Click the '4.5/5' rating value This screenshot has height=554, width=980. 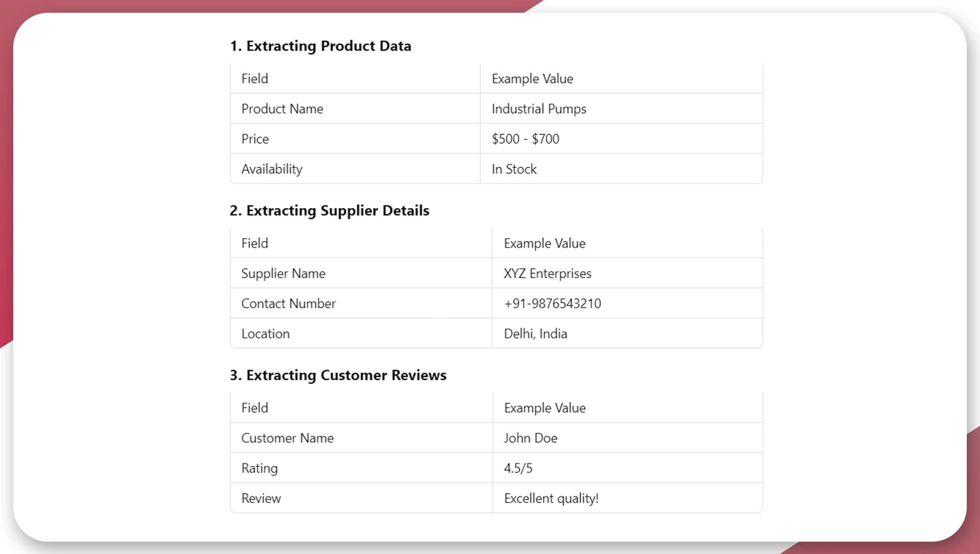(x=518, y=468)
